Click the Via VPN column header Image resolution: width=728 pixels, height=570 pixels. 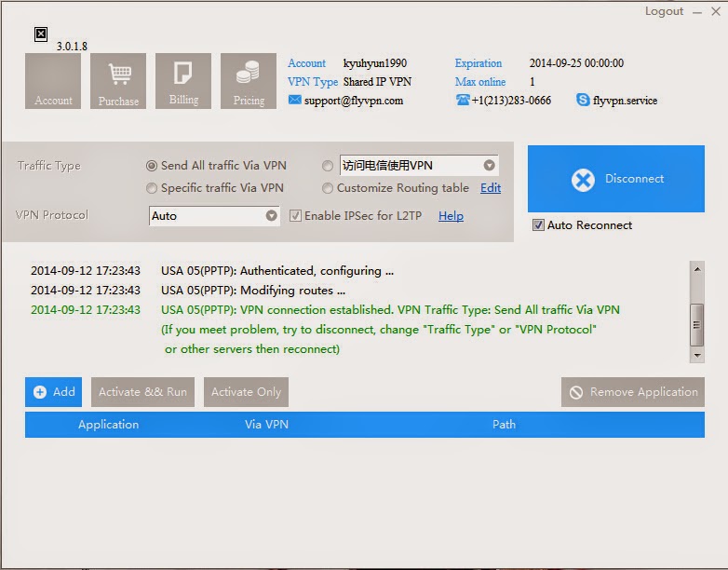(x=266, y=425)
